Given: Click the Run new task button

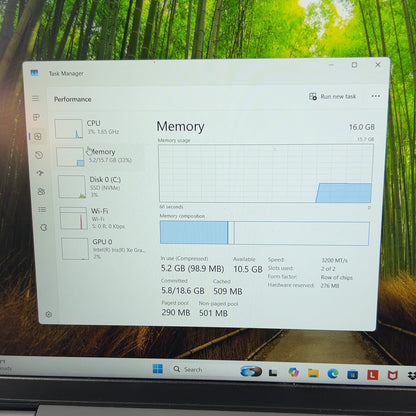Looking at the screenshot, I should pyautogui.click(x=333, y=97).
